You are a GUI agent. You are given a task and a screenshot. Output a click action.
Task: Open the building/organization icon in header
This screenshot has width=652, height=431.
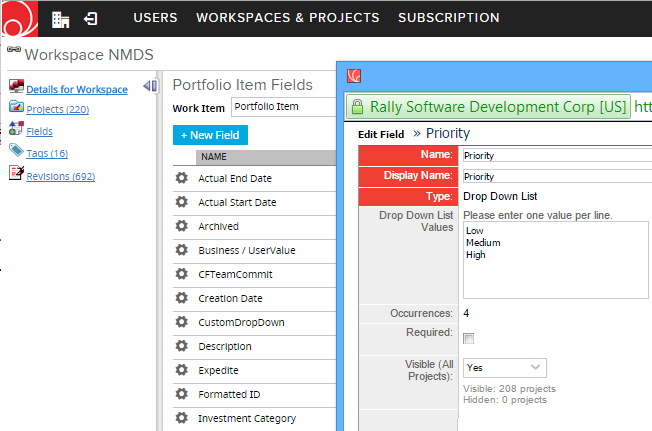click(x=60, y=20)
